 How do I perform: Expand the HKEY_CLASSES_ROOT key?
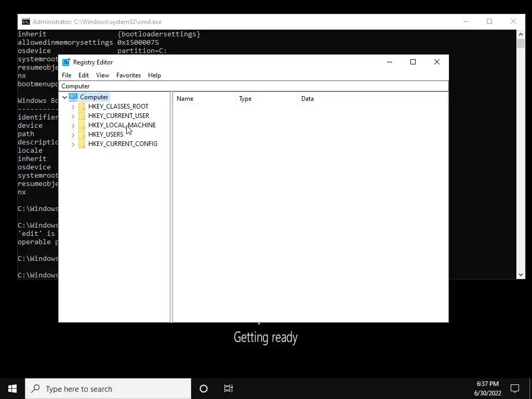tap(73, 107)
